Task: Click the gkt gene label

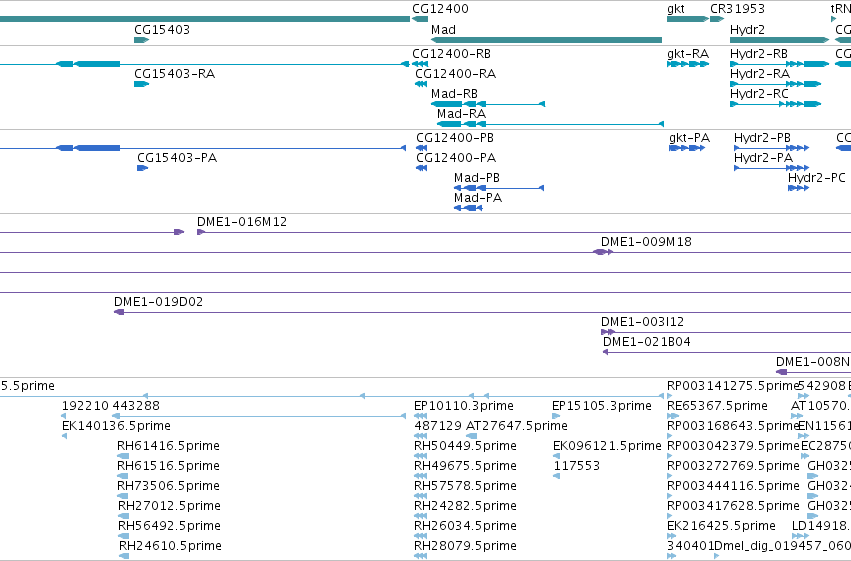Action: [676, 9]
